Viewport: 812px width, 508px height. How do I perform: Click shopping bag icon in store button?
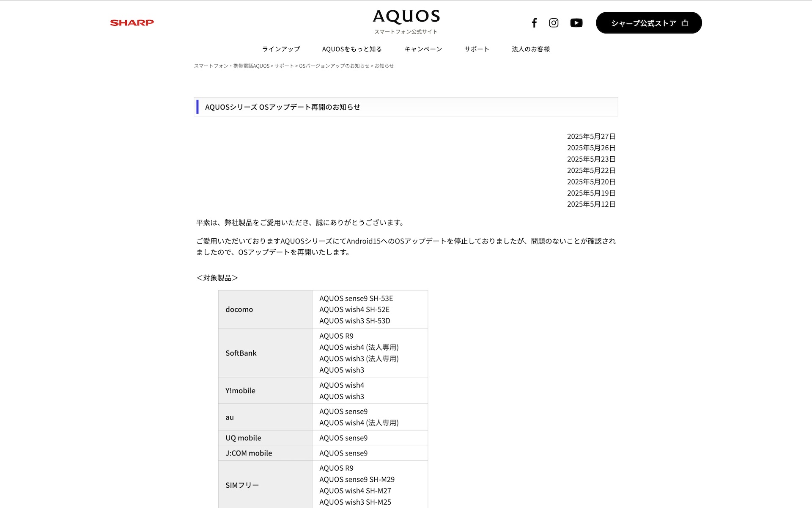685,23
